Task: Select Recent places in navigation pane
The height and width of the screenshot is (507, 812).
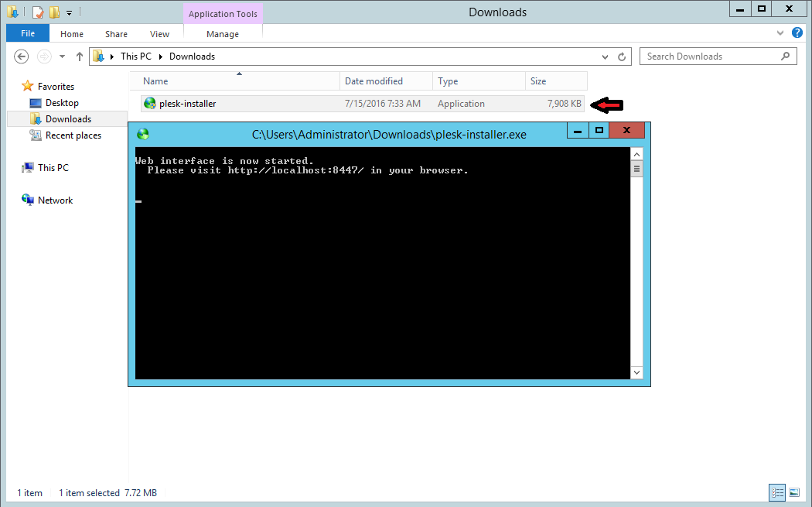Action: tap(73, 135)
